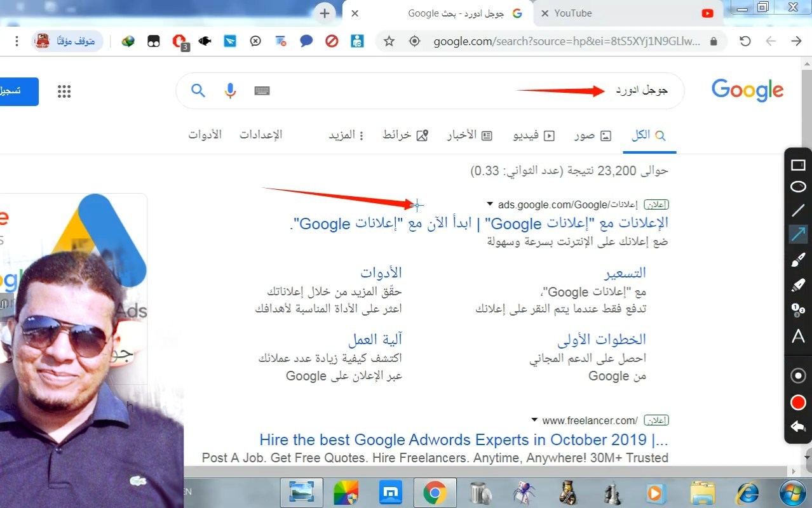The width and height of the screenshot is (812, 508).
Task: Pick the red color swatch in annotation bar
Action: (798, 403)
